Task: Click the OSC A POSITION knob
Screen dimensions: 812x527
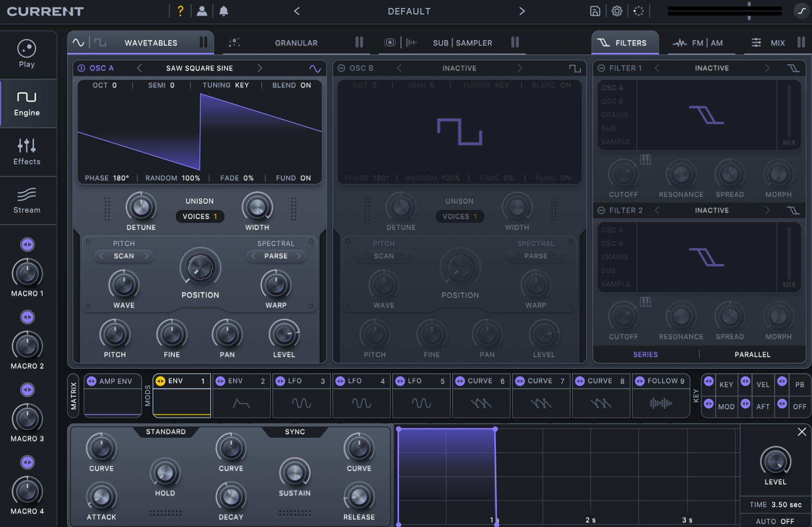Action: point(200,267)
